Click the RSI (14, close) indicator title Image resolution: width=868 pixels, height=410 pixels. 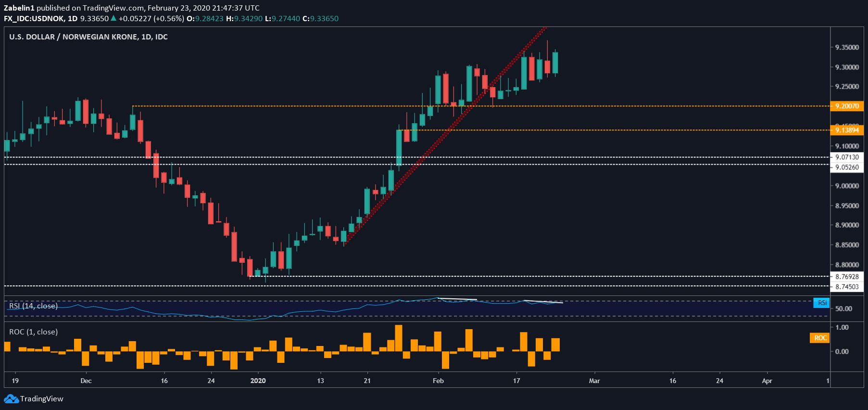click(33, 306)
